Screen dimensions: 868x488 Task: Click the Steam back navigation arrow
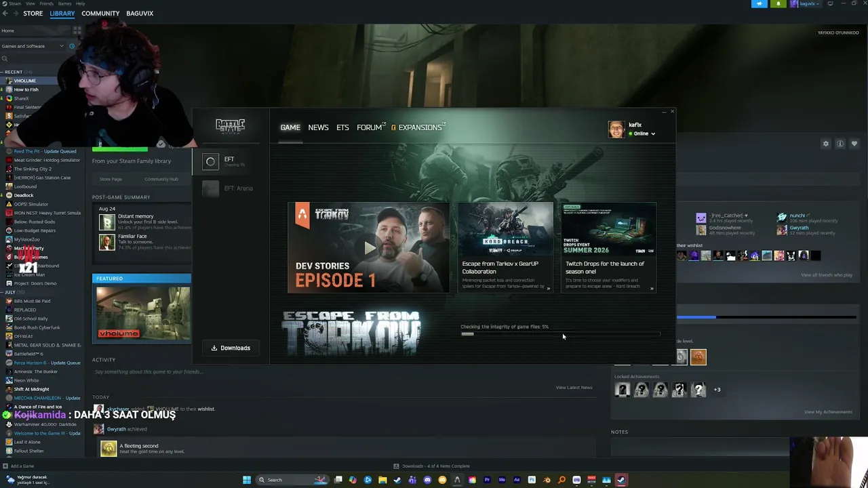coord(5,14)
